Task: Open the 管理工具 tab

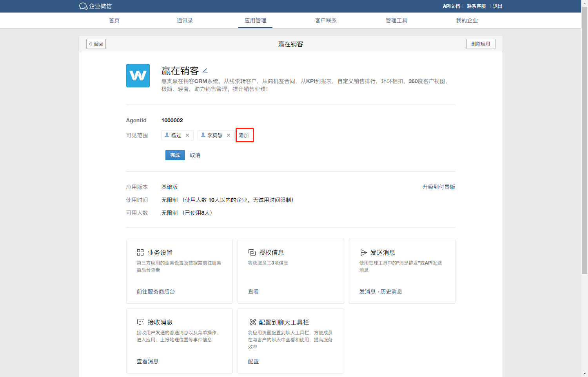Action: coord(396,20)
